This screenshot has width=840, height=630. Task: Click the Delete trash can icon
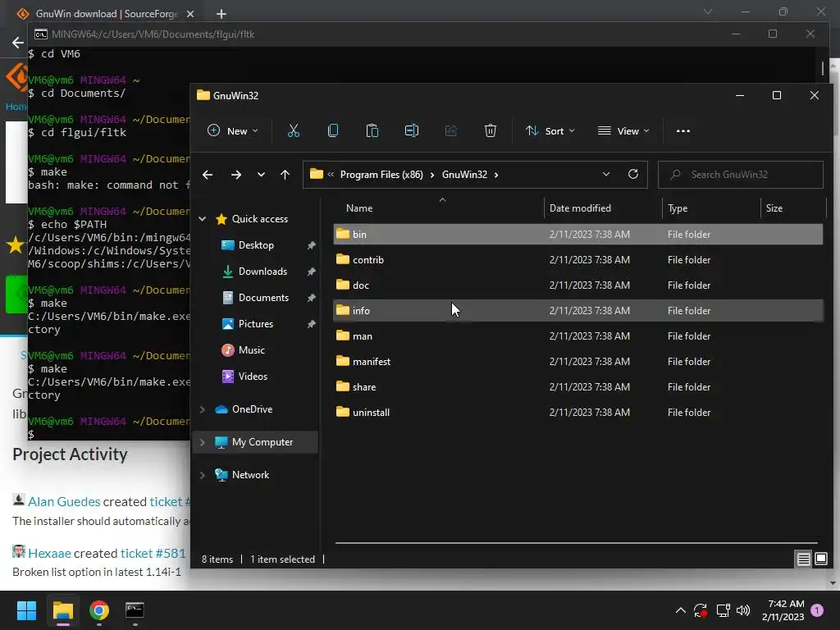491,130
